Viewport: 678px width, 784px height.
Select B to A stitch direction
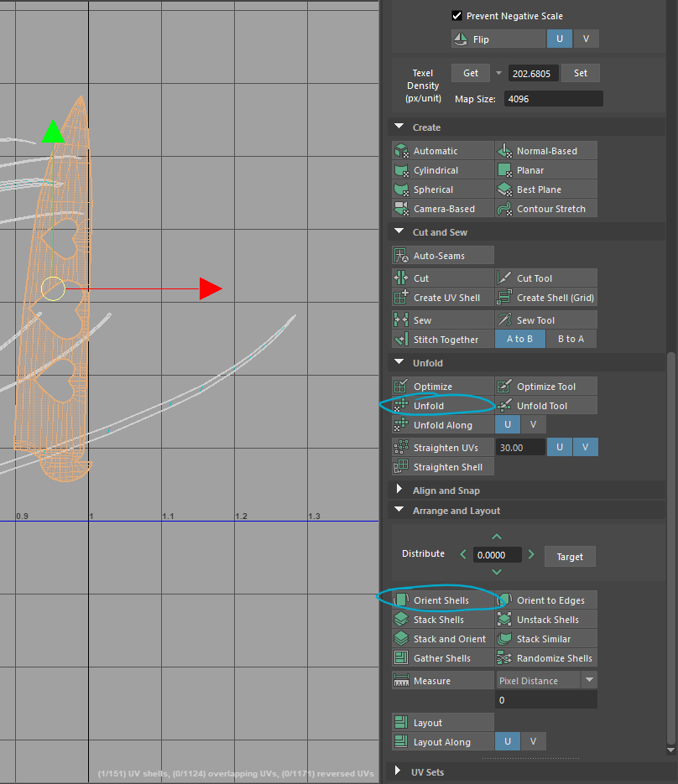(x=571, y=339)
